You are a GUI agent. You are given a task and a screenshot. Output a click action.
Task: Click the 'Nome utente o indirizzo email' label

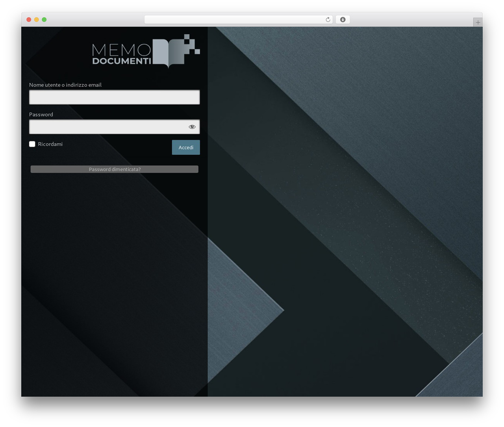coord(65,85)
